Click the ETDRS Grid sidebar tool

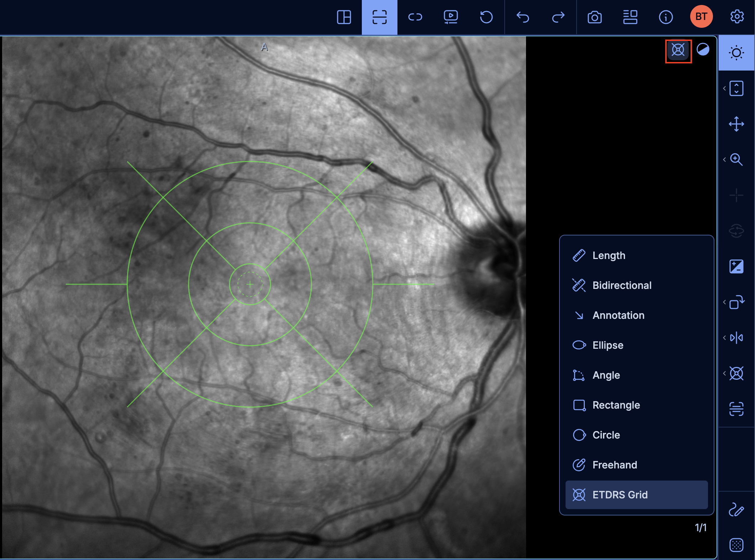coord(736,373)
